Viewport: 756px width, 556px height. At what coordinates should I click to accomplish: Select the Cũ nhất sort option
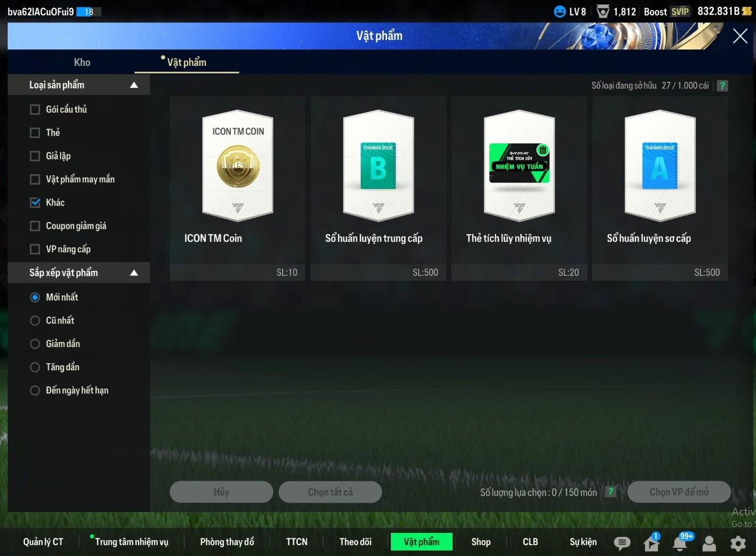35,320
